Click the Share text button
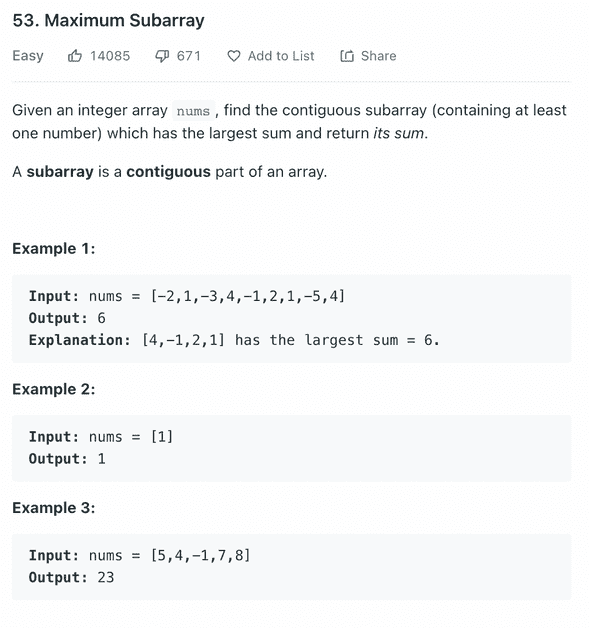590x628 pixels. click(379, 56)
